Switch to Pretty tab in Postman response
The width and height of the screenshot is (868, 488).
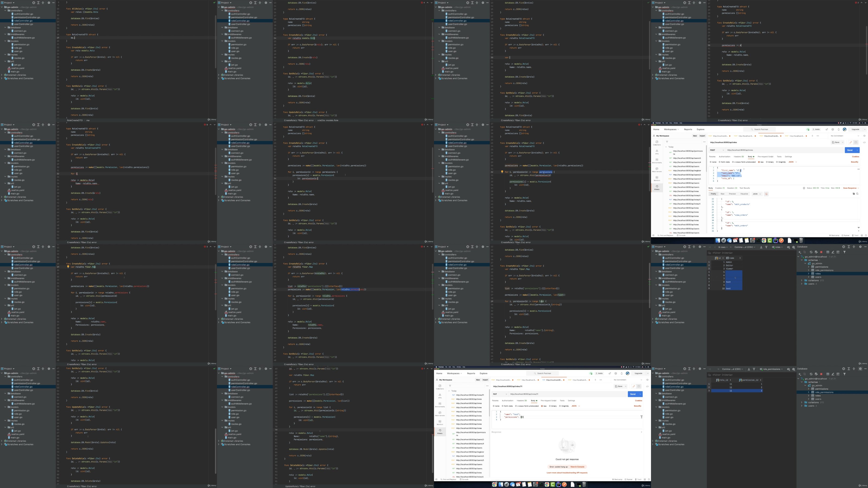pyautogui.click(x=713, y=194)
